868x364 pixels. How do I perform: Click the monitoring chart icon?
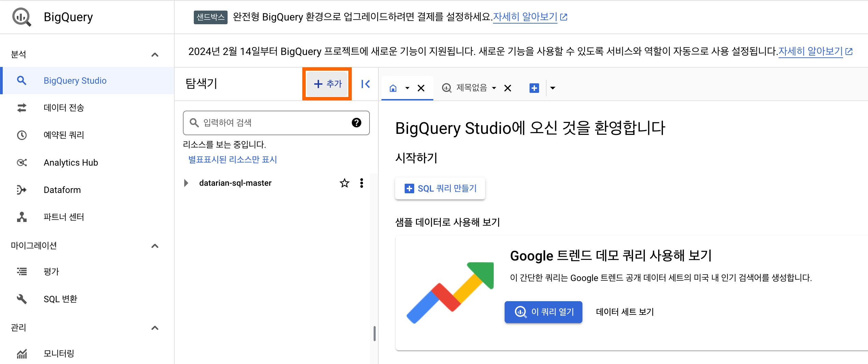22,354
